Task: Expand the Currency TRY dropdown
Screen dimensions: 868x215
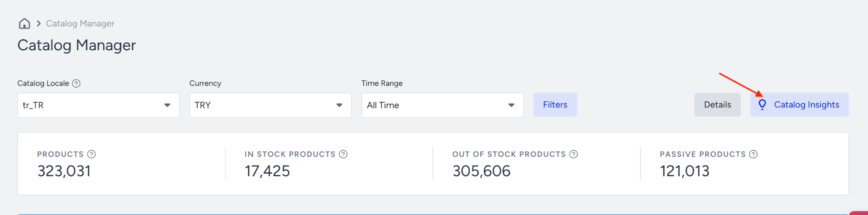Action: point(270,105)
